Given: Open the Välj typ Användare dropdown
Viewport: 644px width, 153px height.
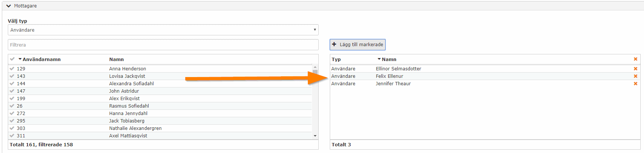Looking at the screenshot, I should coord(163,30).
